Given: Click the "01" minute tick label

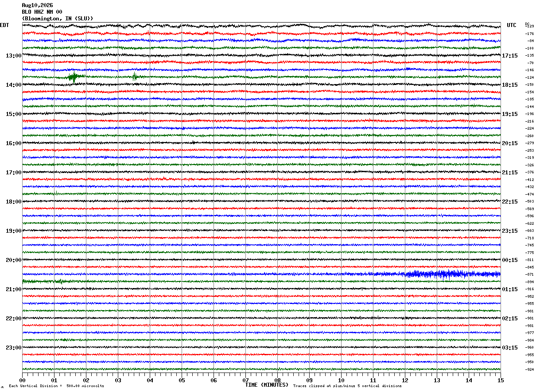Looking at the screenshot, I should [x=54, y=380].
